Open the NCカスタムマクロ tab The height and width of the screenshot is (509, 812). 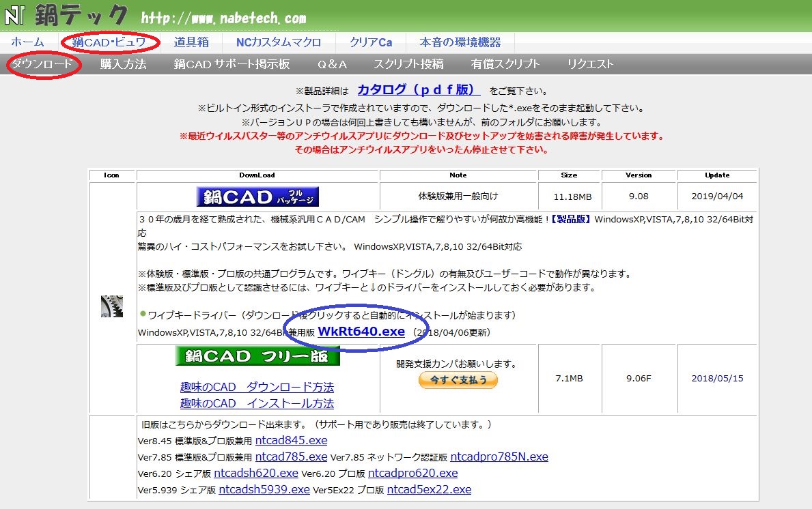pyautogui.click(x=279, y=42)
